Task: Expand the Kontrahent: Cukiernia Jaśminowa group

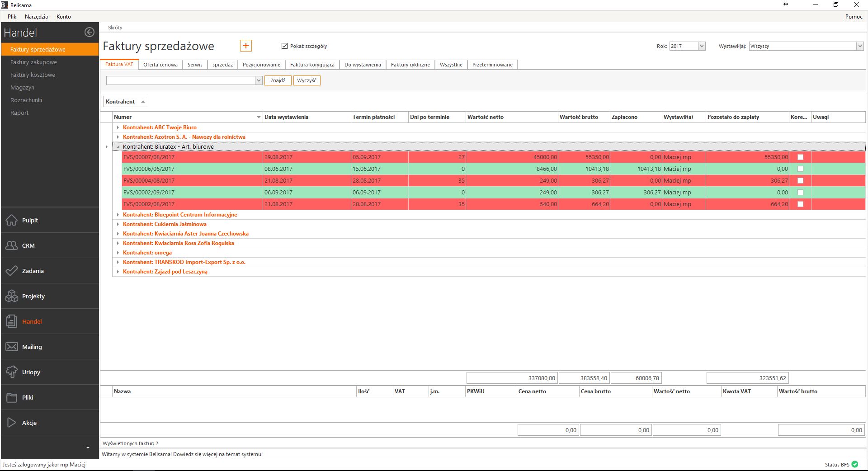Action: point(118,224)
